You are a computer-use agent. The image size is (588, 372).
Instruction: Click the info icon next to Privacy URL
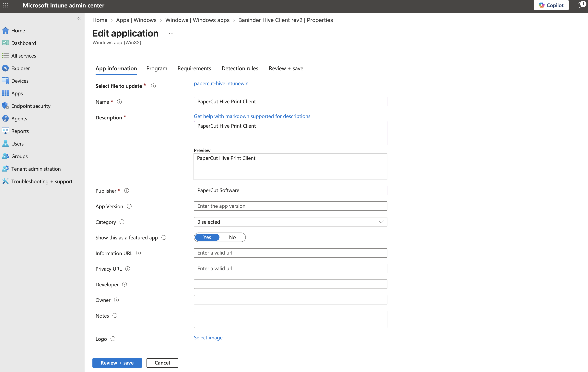point(127,269)
